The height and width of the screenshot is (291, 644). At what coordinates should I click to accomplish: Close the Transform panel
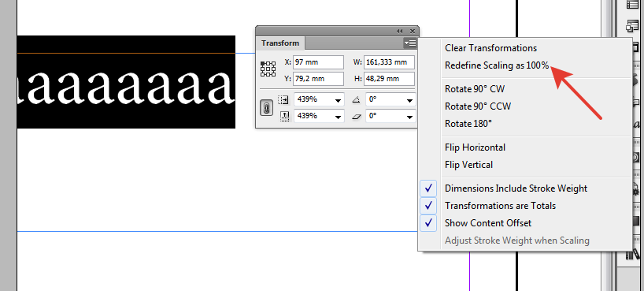point(413,32)
